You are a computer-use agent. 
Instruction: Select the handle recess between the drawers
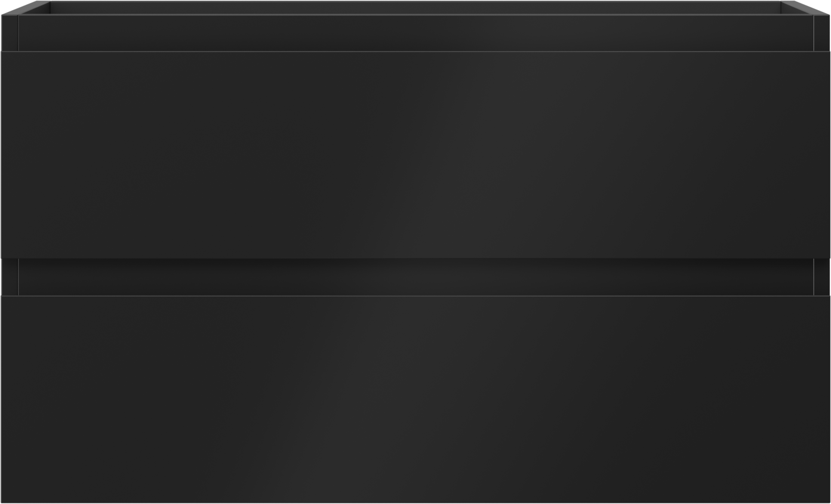coord(415,277)
